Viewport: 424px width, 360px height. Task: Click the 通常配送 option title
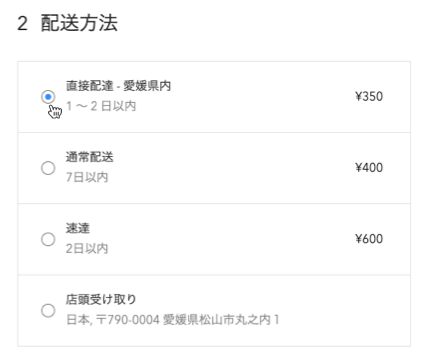point(89,157)
